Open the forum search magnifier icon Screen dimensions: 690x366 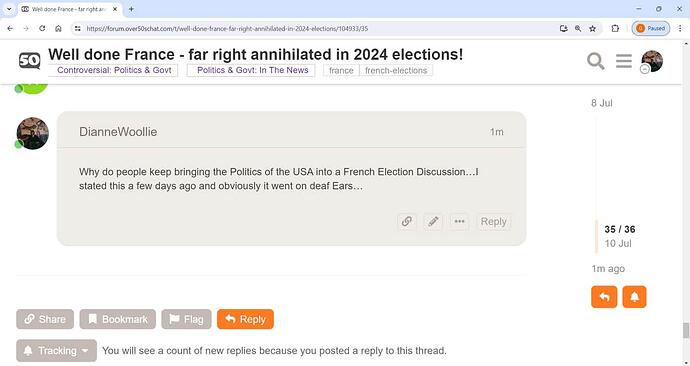(595, 61)
